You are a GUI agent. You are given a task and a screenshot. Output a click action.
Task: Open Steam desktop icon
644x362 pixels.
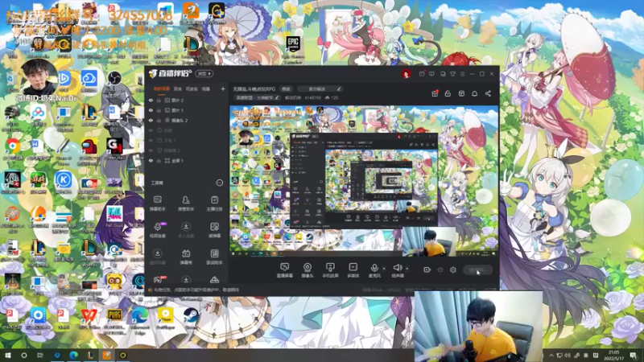191,319
